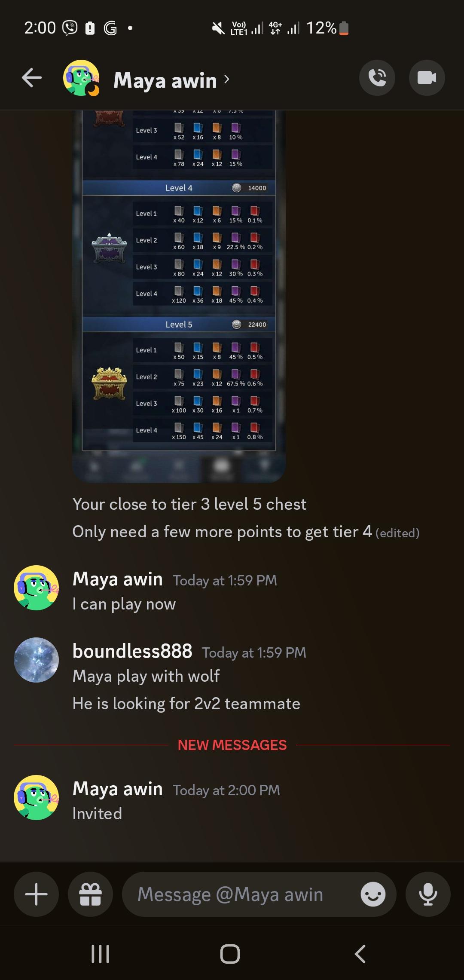This screenshot has height=980, width=464.
Task: Tap Maya awin username above 'I can play now'
Action: click(118, 579)
